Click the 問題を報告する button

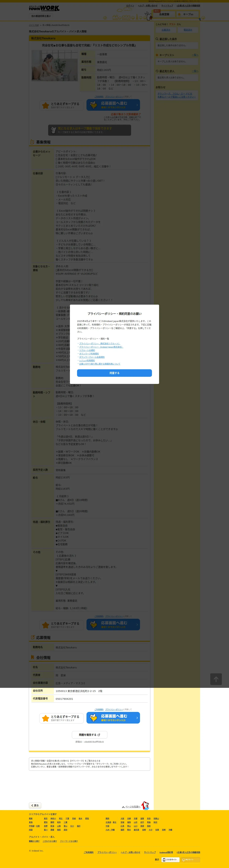coord(90,735)
